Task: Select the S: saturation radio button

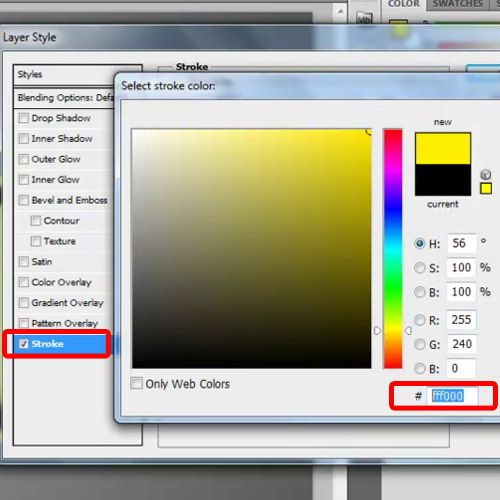Action: coord(420,268)
